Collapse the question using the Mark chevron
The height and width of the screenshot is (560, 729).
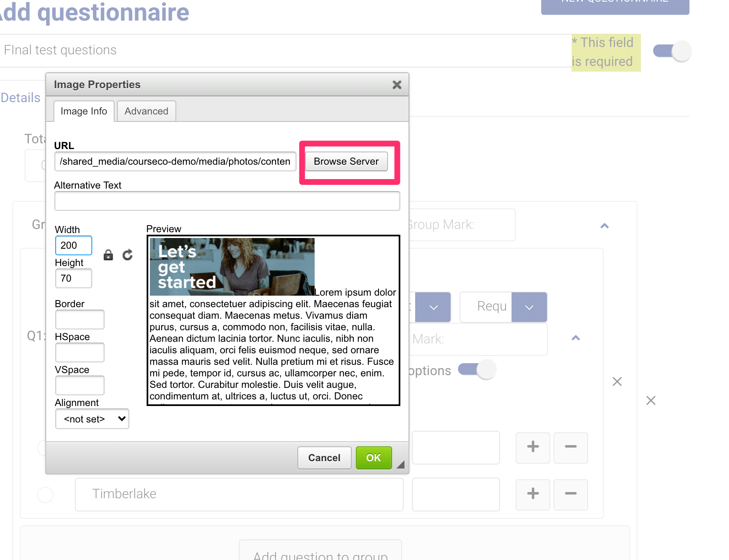575,338
